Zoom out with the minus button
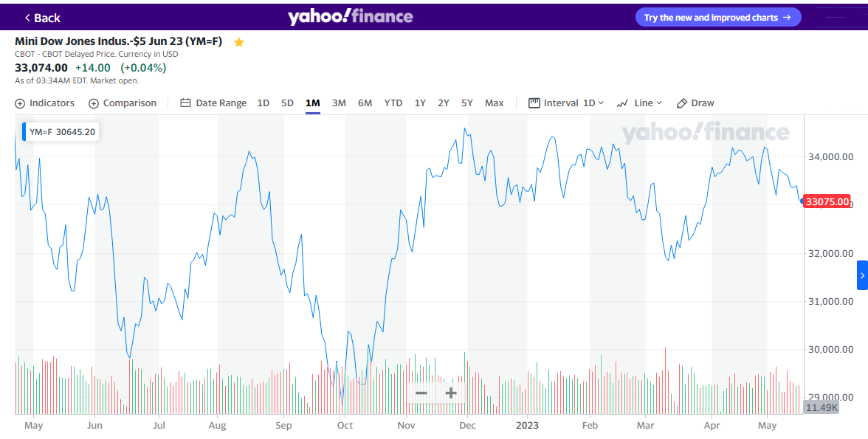This screenshot has width=868, height=439. [x=421, y=393]
